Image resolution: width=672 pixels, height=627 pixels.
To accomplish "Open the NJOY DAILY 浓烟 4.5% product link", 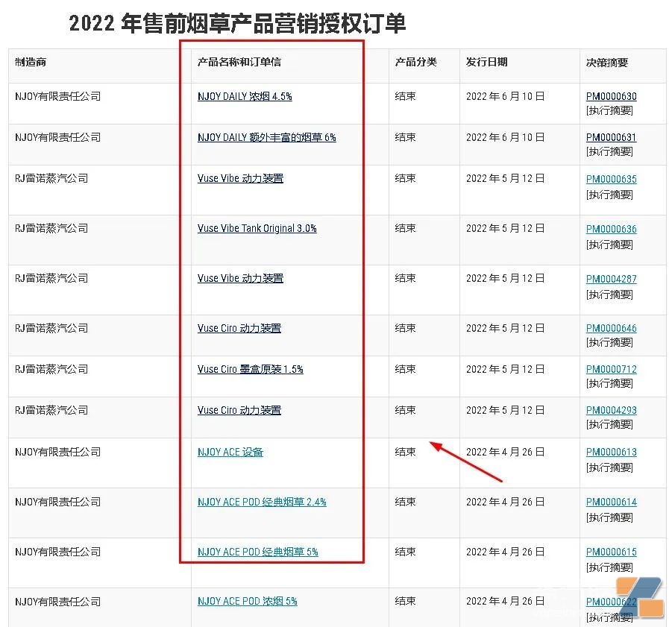I will 244,95.
